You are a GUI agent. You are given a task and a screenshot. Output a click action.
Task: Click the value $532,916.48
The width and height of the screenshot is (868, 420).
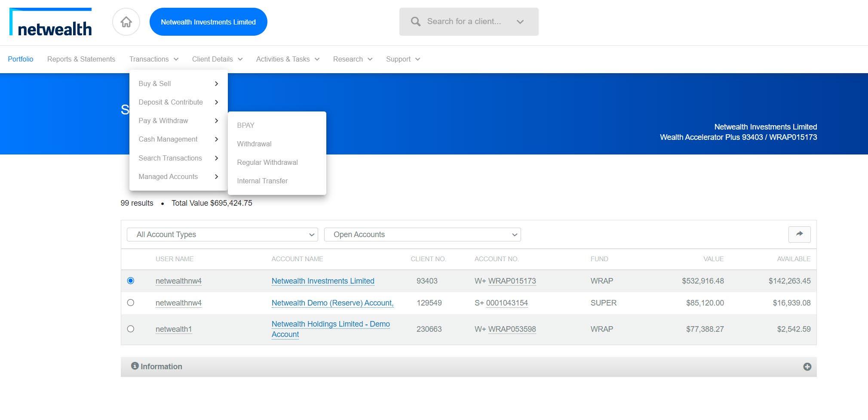703,281
